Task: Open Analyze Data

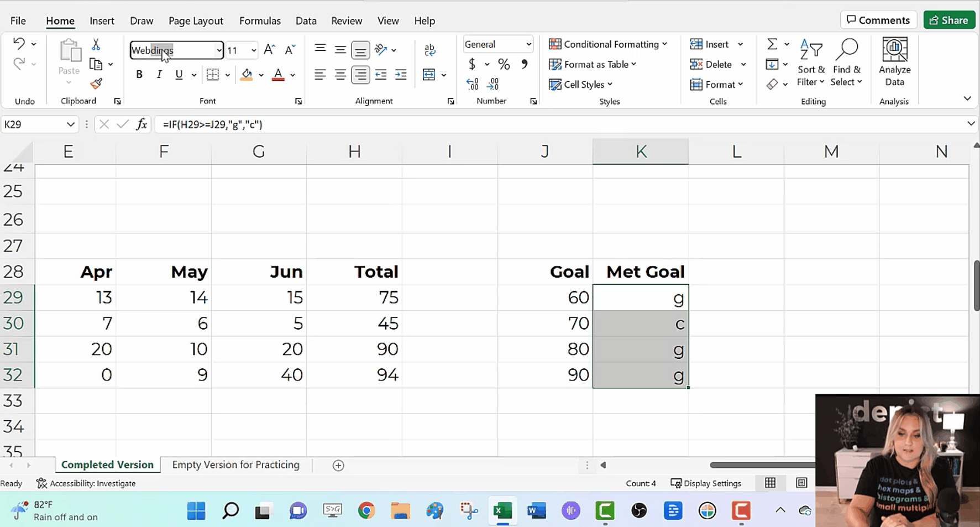Action: (895, 62)
